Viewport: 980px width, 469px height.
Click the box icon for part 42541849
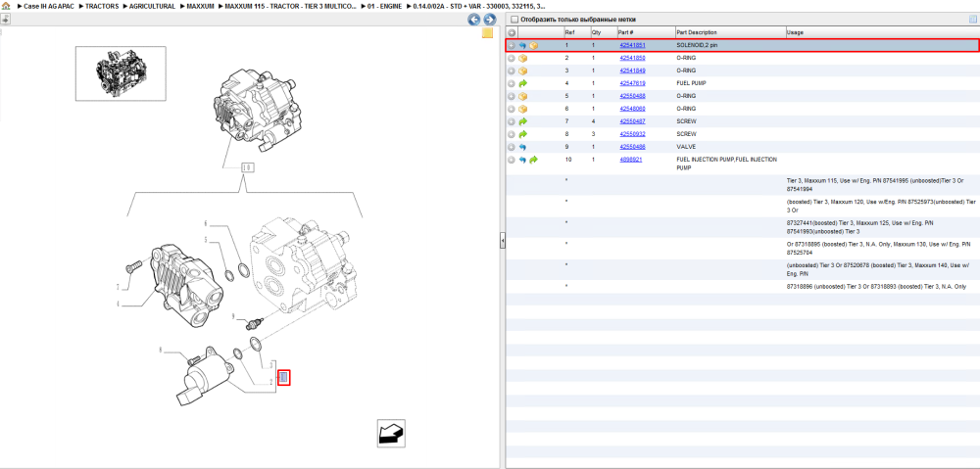pos(522,70)
